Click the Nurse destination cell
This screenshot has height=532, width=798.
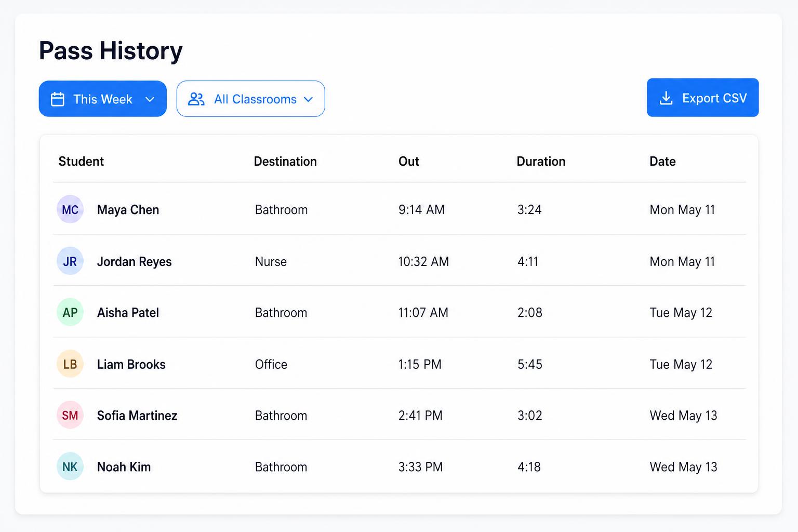click(x=271, y=262)
